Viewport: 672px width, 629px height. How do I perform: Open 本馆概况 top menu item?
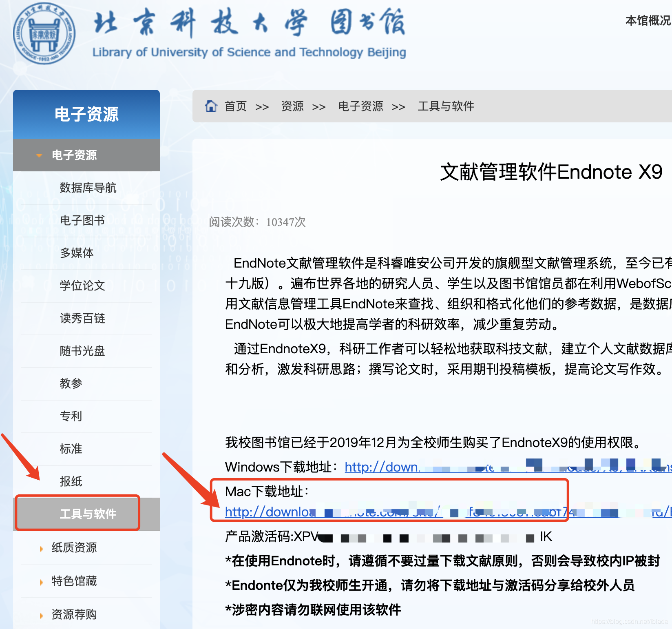click(x=648, y=20)
